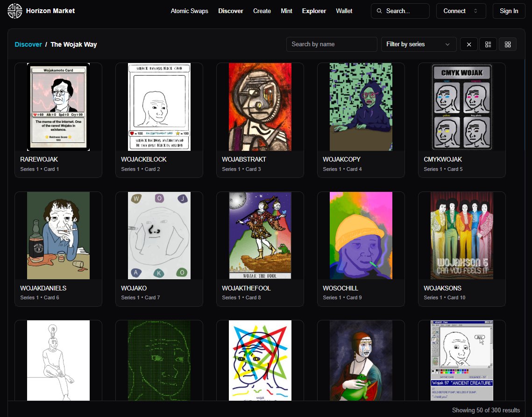Switch to grid view layout
The image size is (532, 417).
click(x=508, y=44)
